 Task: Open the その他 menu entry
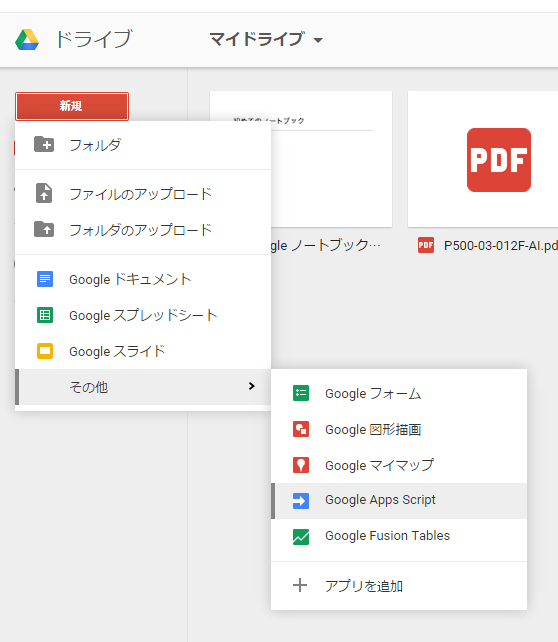[143, 387]
